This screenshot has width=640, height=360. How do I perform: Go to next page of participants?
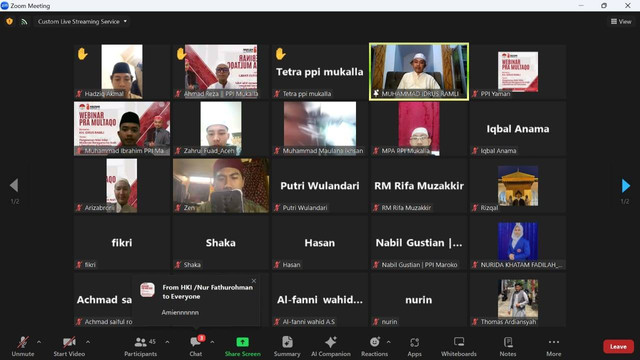(x=625, y=185)
